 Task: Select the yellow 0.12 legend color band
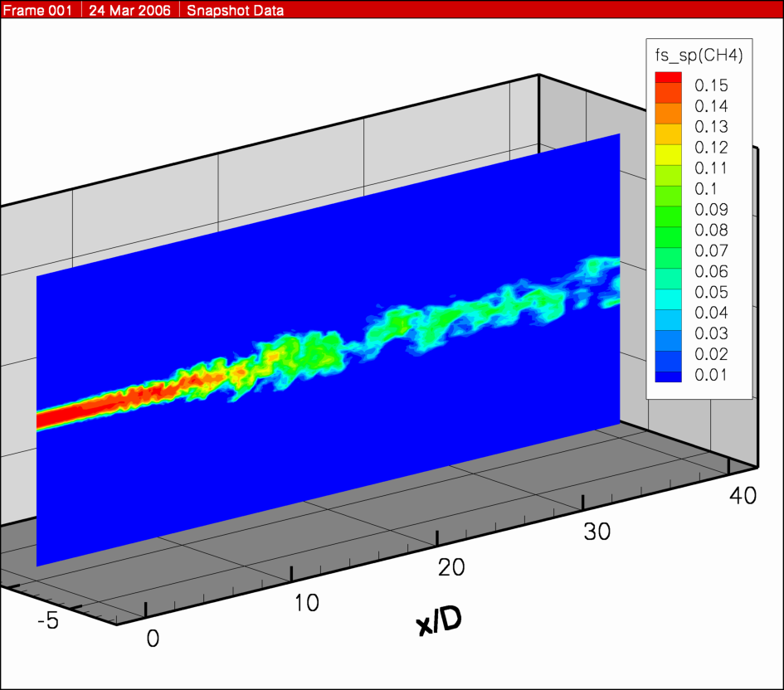[x=668, y=147]
